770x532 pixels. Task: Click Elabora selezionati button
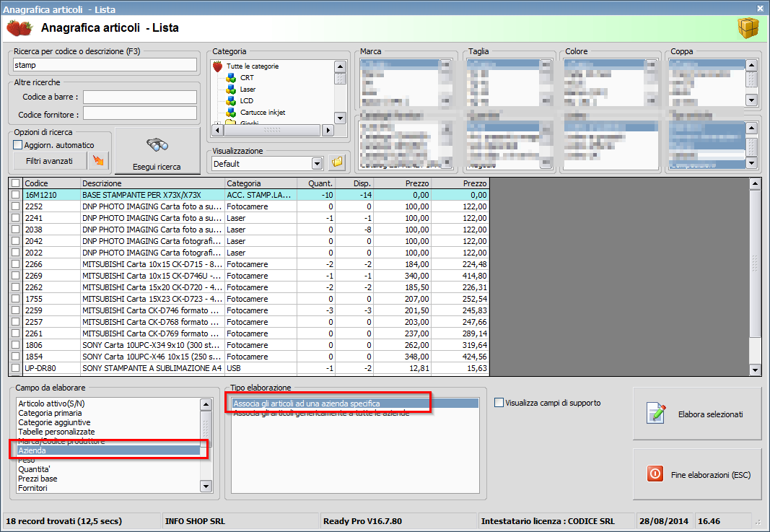tap(697, 414)
